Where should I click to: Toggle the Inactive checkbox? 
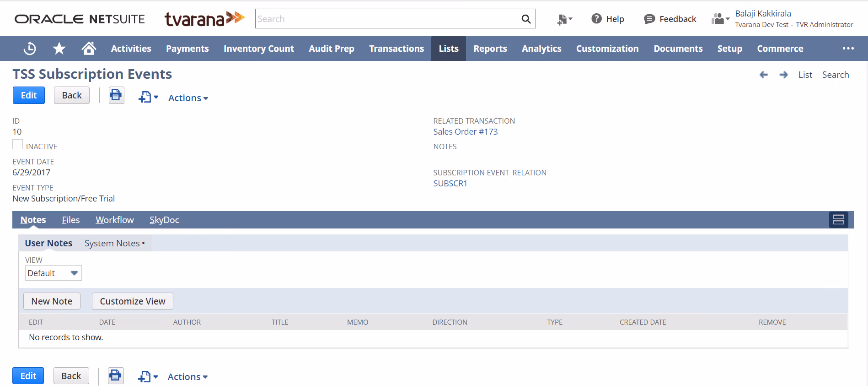point(17,145)
